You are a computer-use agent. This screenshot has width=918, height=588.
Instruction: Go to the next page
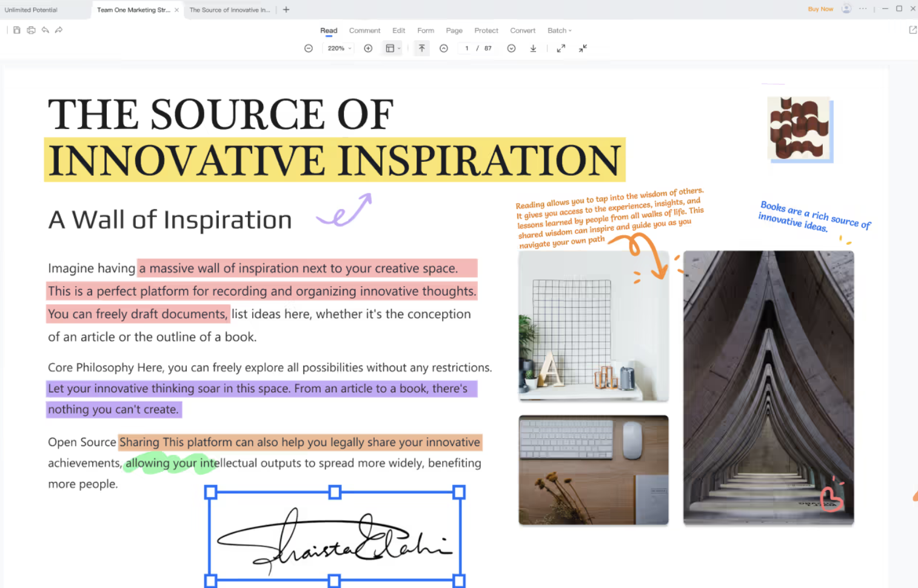(x=511, y=48)
